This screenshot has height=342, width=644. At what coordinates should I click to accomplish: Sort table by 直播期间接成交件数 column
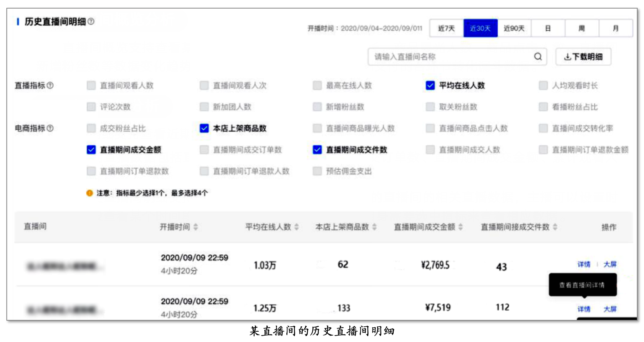point(555,227)
